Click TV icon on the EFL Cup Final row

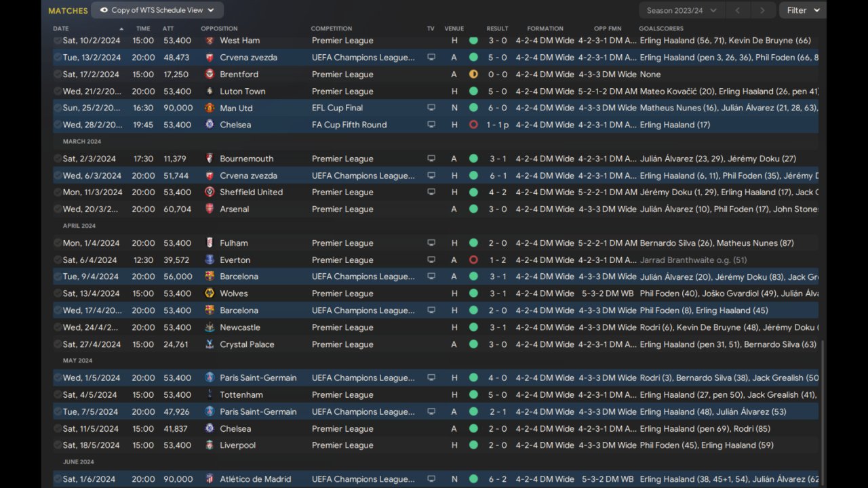click(431, 108)
